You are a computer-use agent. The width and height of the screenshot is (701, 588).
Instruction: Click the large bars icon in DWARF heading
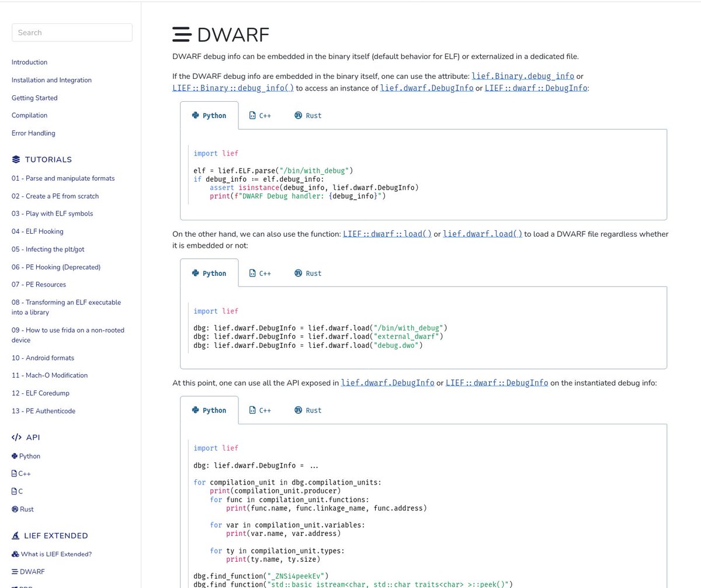tap(182, 34)
